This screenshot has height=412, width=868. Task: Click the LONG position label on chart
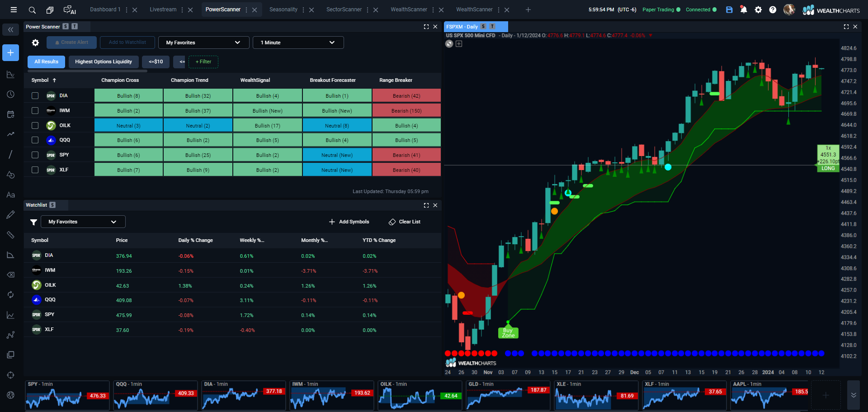point(828,169)
